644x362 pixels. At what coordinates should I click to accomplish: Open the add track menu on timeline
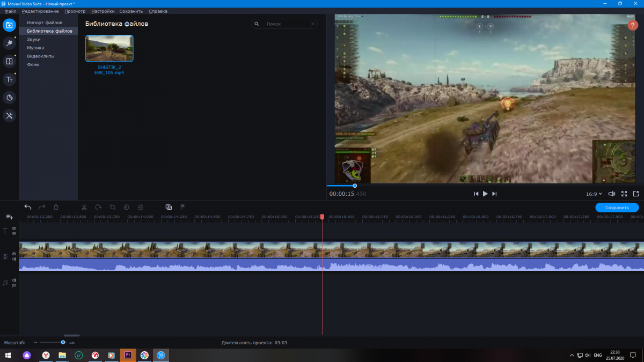(x=9, y=217)
